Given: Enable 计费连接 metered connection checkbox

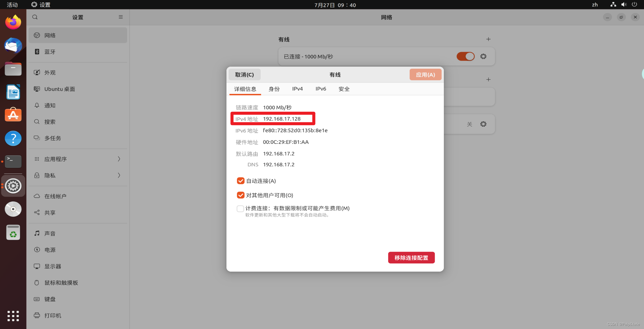Looking at the screenshot, I should click(240, 209).
